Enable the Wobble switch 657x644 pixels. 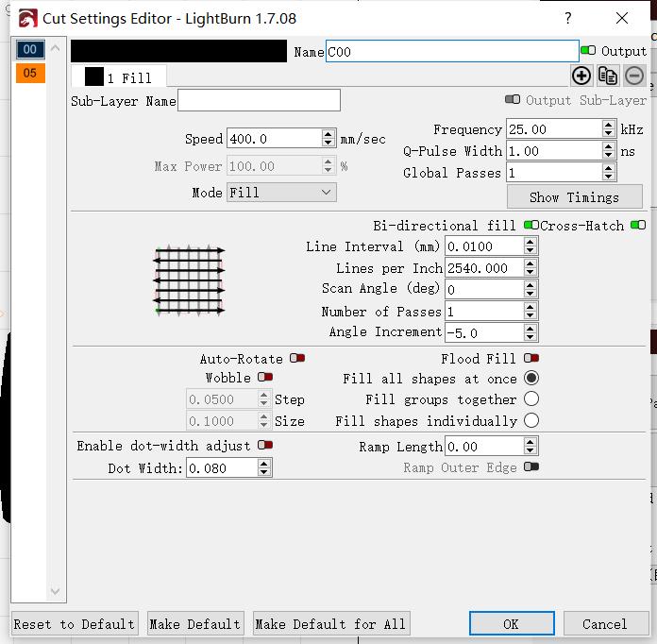[x=265, y=377]
